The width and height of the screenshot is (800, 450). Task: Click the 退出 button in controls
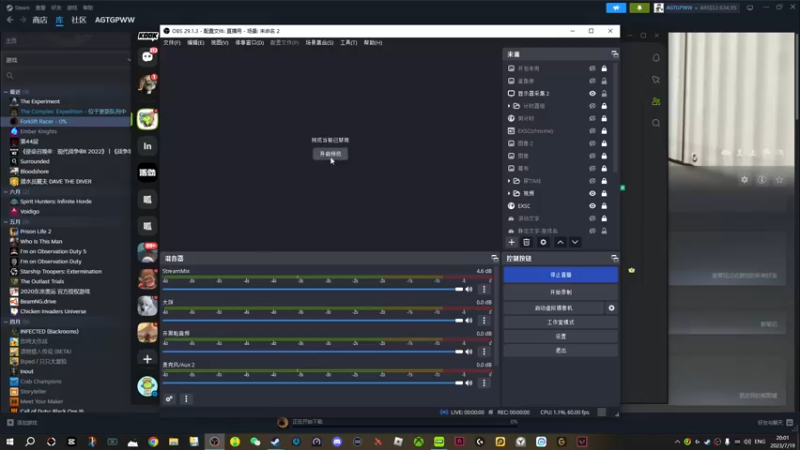pos(561,351)
